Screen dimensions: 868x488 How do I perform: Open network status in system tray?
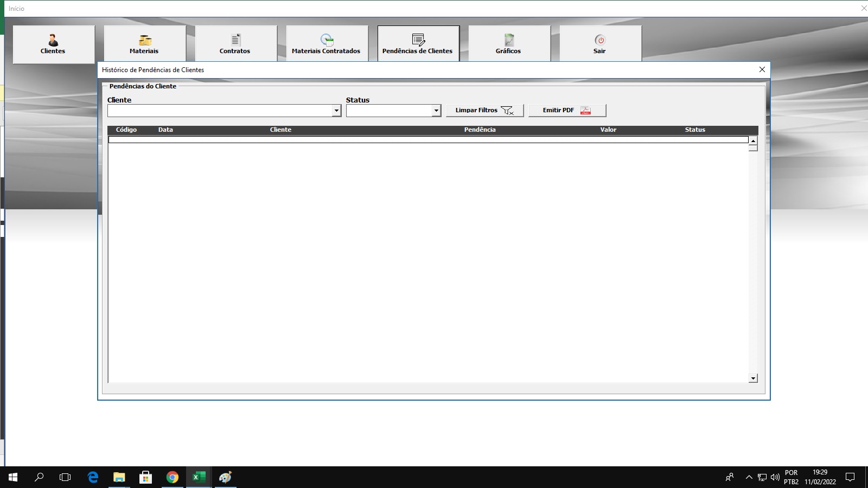pos(762,477)
